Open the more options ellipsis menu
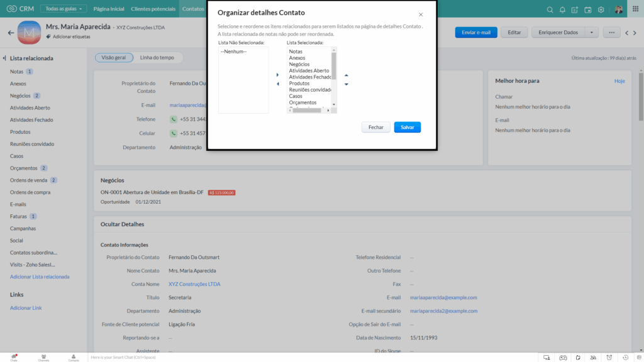This screenshot has width=644, height=362. coord(611,33)
